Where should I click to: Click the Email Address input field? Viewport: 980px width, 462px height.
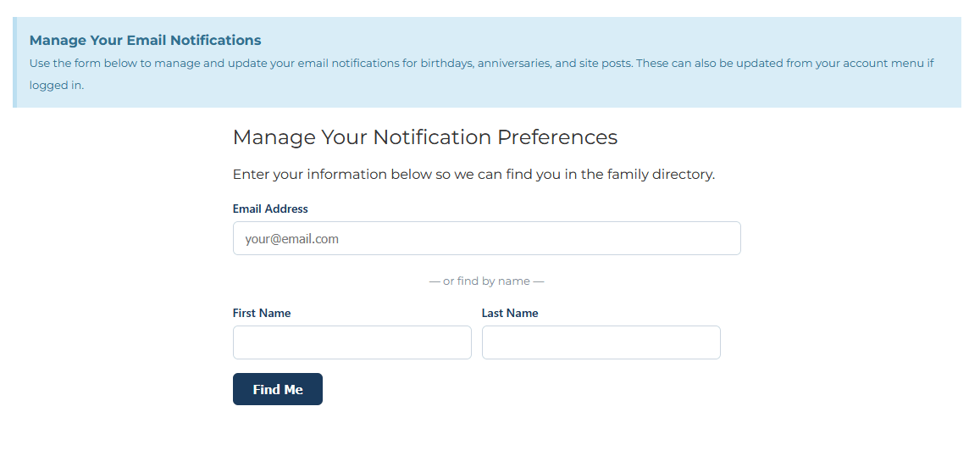coord(486,238)
